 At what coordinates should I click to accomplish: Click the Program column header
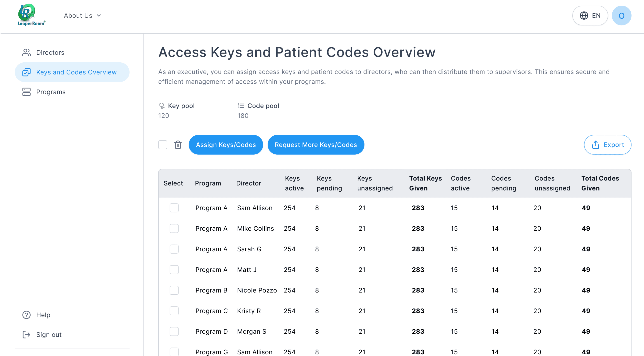pos(208,183)
